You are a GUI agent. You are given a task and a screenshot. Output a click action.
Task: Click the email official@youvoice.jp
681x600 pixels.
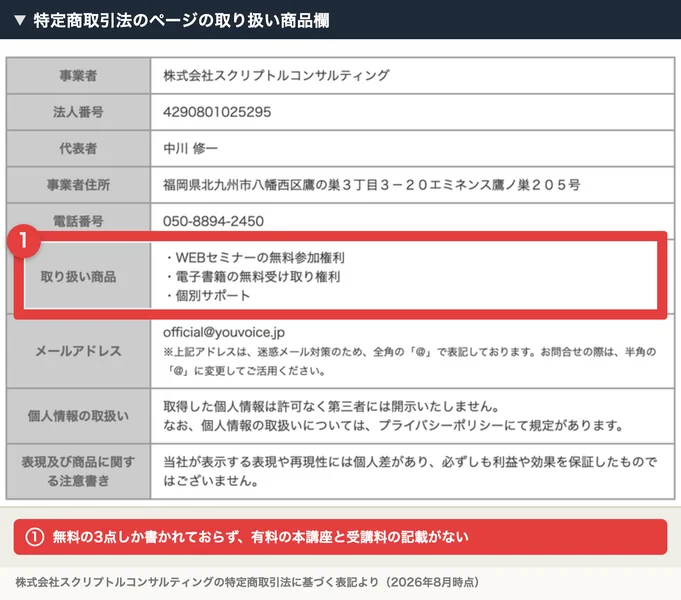pos(224,332)
